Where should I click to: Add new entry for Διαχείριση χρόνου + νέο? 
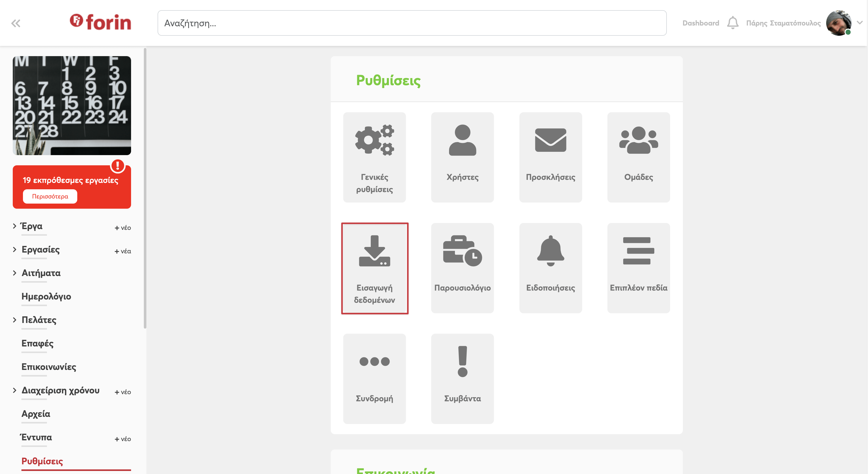pyautogui.click(x=123, y=392)
